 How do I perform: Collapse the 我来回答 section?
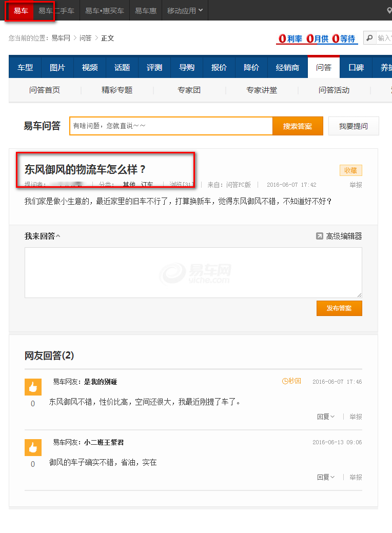42,236
